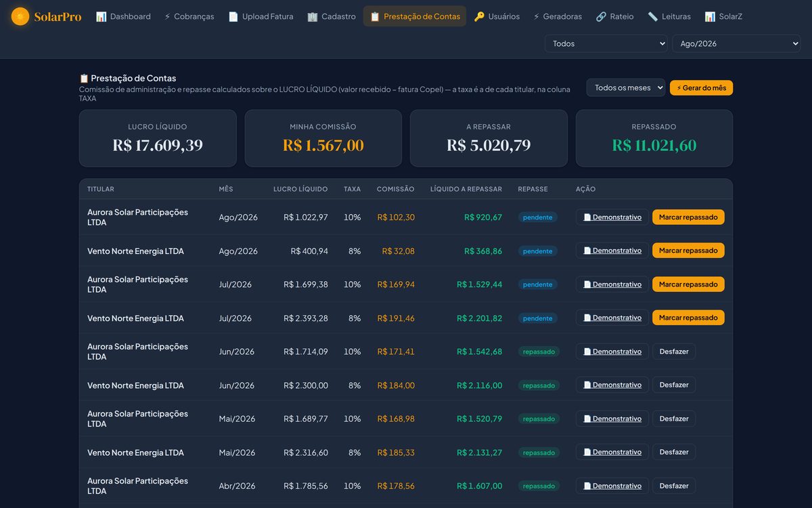Click the pendente badge for Aurora Solar Ago/2026

pos(538,217)
